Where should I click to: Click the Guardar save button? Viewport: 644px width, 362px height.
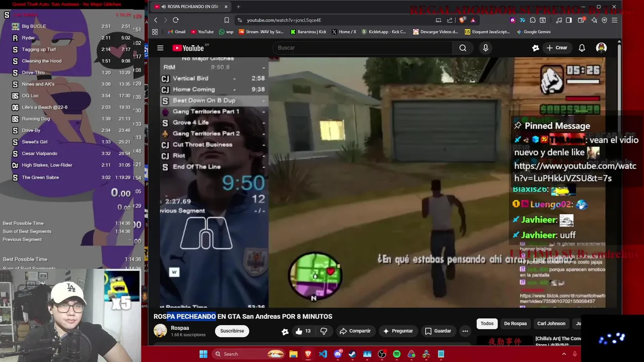coord(438,331)
